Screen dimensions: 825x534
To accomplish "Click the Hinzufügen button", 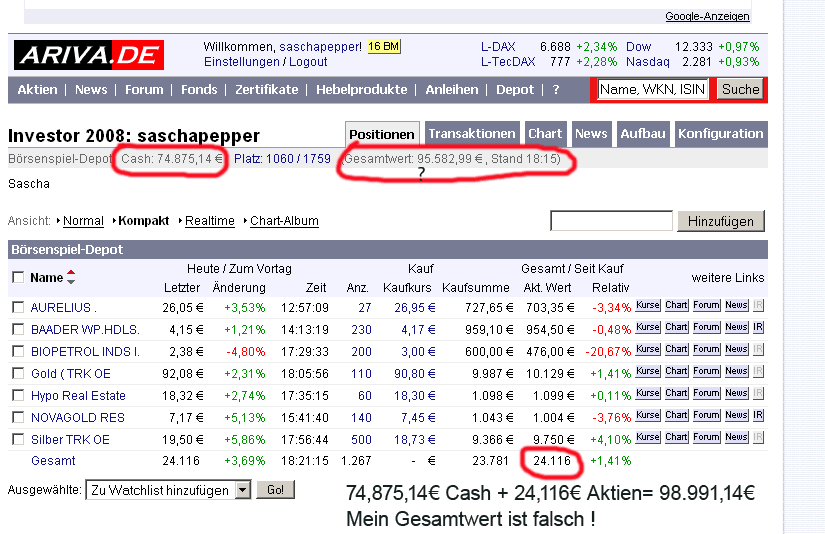I will 720,221.
